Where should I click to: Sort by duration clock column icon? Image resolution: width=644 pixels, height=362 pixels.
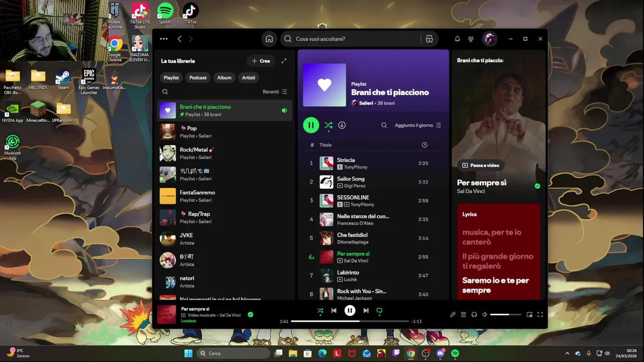click(425, 145)
